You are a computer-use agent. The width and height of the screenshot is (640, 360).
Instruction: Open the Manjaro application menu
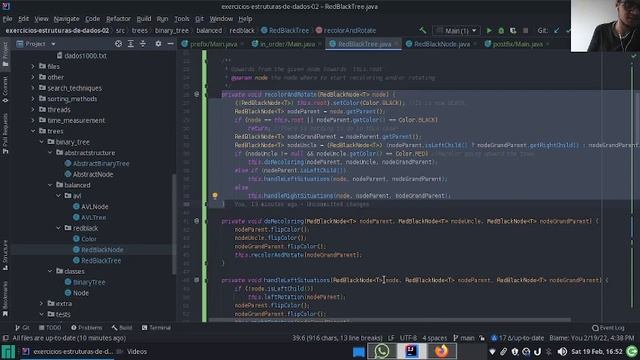pyautogui.click(x=8, y=351)
